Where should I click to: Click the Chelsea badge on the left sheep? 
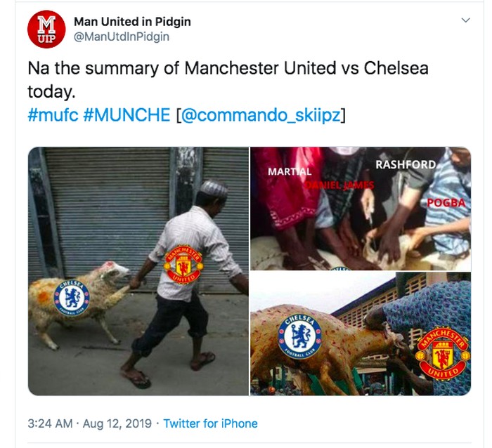[x=72, y=298]
